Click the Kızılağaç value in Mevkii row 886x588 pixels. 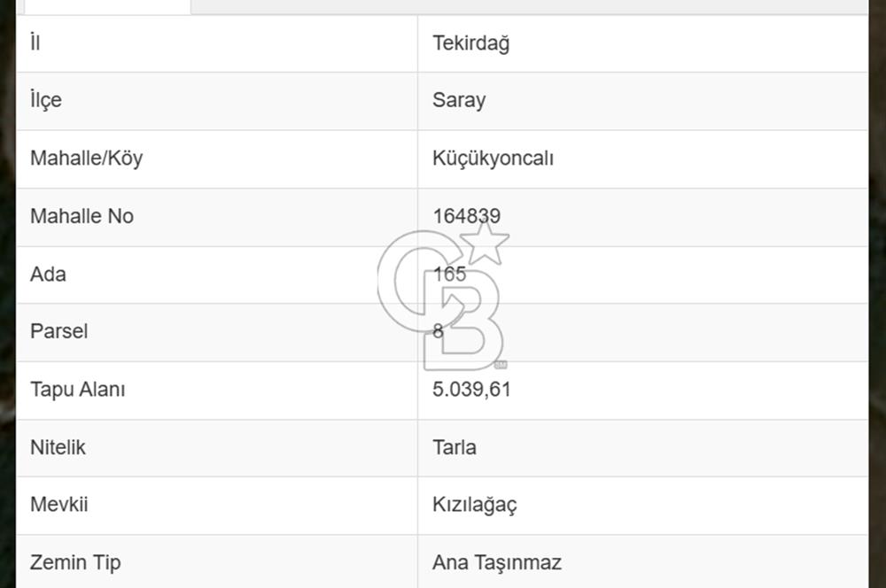click(x=474, y=505)
